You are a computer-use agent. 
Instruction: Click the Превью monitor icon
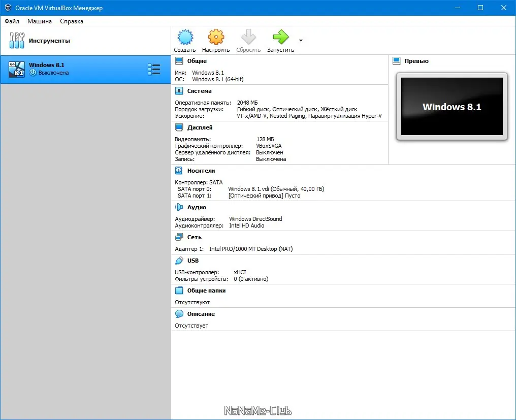(x=397, y=61)
